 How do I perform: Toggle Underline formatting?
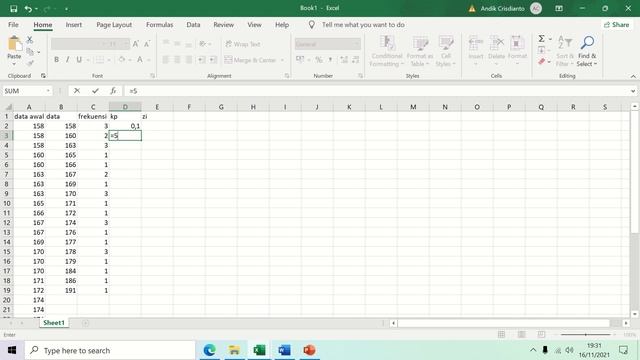pyautogui.click(x=79, y=60)
